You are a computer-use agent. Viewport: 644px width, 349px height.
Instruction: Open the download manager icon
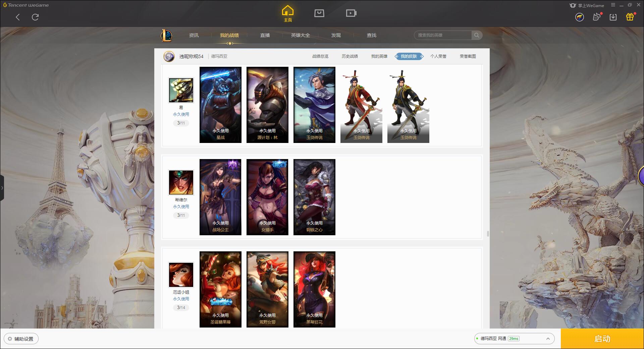613,17
